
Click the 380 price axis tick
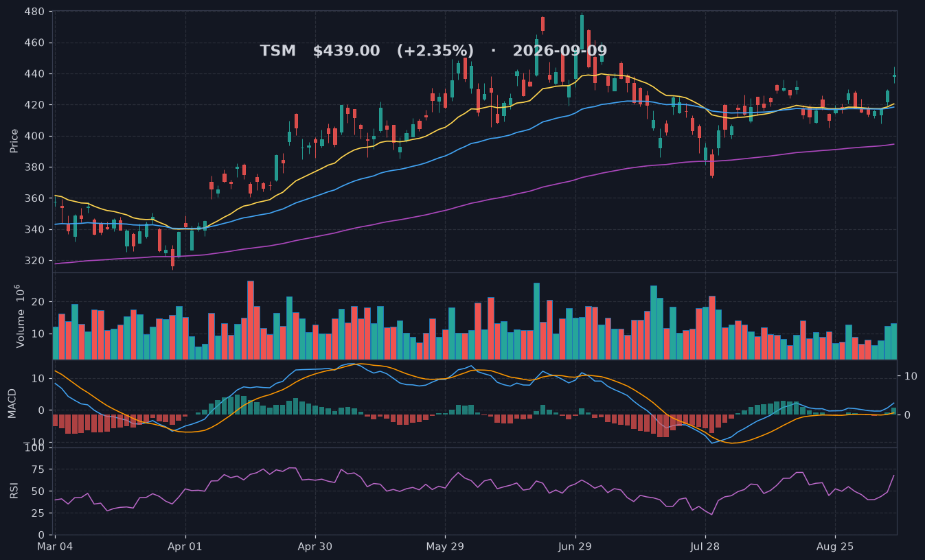tap(36, 167)
